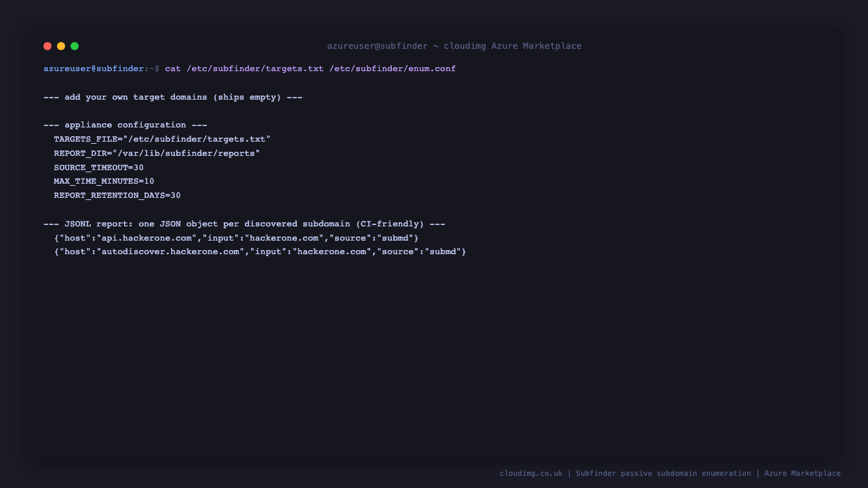Screen dimensions: 868x488
Task: Click the TARGETS_FILE setting line
Action: (162, 140)
